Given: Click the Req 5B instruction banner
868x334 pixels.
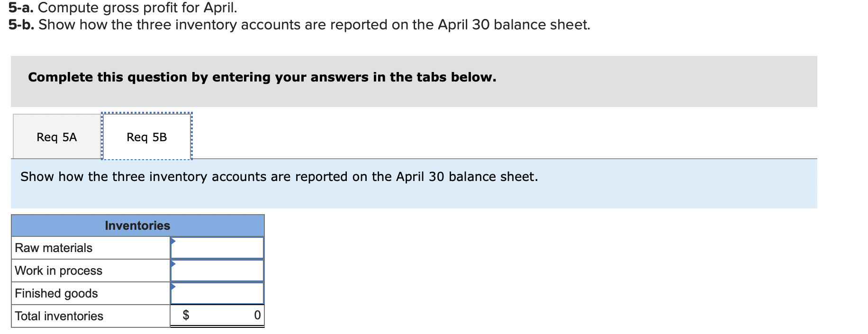Looking at the screenshot, I should coord(280,176).
